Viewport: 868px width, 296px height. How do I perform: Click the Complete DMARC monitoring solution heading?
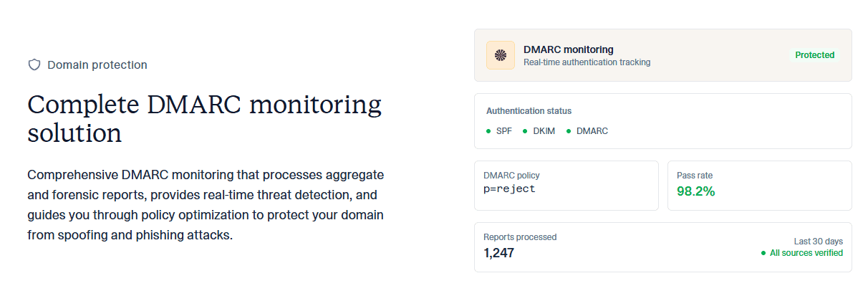(204, 119)
